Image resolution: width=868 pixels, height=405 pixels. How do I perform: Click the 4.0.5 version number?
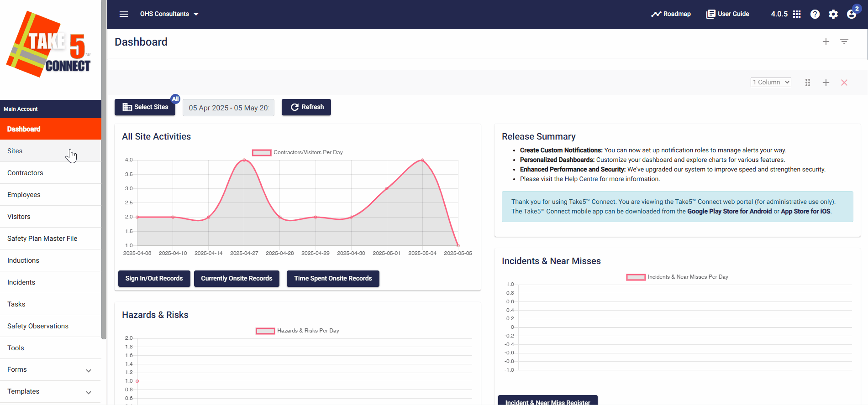pos(779,14)
